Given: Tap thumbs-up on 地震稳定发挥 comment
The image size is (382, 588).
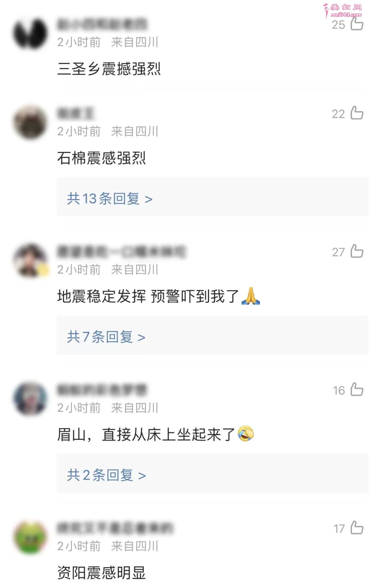Looking at the screenshot, I should [357, 251].
